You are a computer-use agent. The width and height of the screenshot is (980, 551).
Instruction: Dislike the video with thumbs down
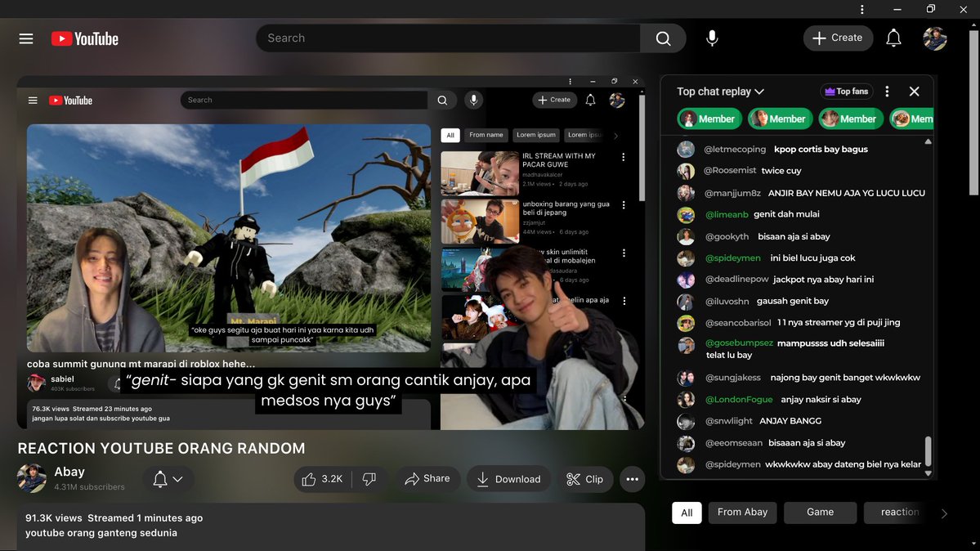pyautogui.click(x=369, y=479)
